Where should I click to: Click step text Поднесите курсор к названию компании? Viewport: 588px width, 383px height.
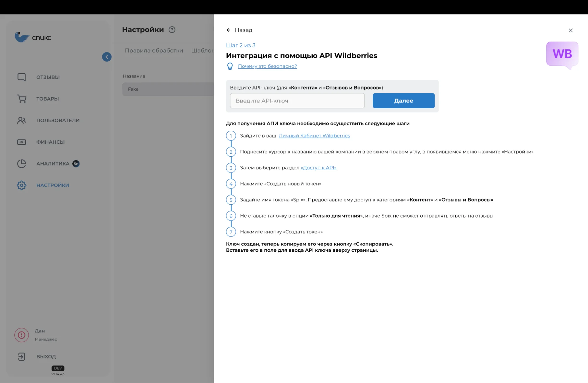pos(387,152)
